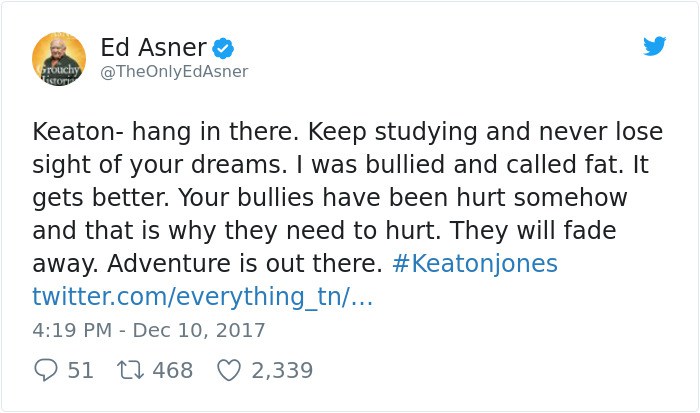Image resolution: width=700 pixels, height=413 pixels.
Task: Click the reply speech bubble icon
Action: click(x=46, y=370)
